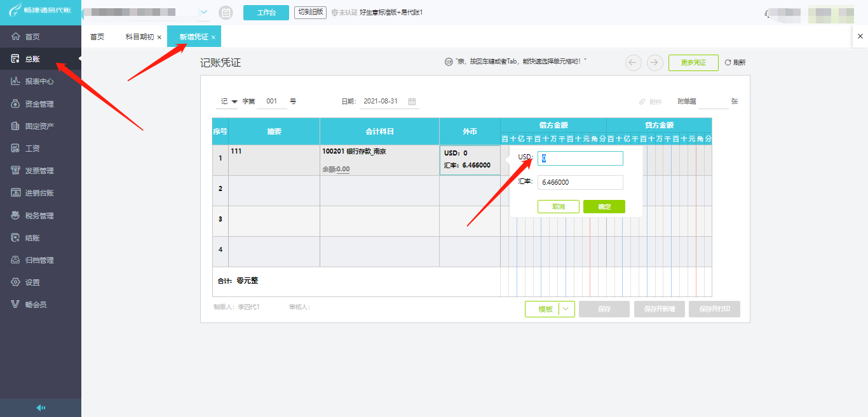Switch to the 首页 tab
This screenshot has height=417, width=868.
pyautogui.click(x=97, y=37)
